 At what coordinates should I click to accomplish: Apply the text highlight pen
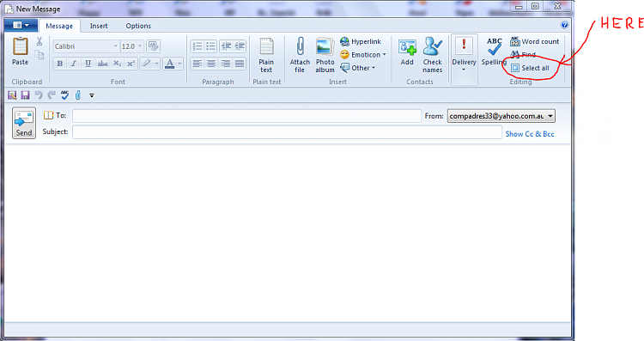[x=146, y=64]
